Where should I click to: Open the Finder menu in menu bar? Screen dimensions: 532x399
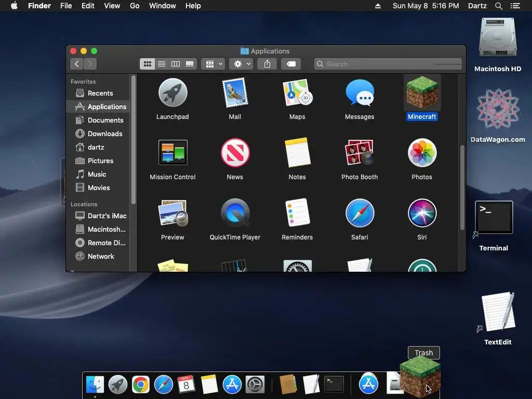[x=39, y=6]
